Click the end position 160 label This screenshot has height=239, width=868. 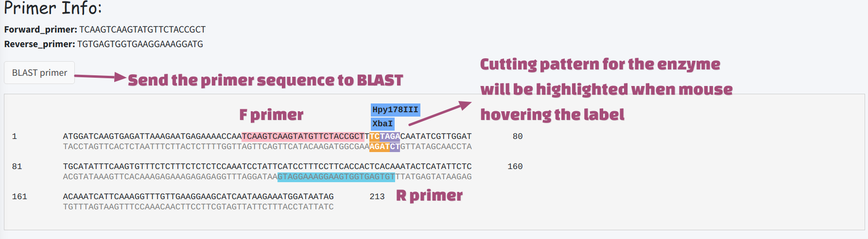[x=515, y=167]
